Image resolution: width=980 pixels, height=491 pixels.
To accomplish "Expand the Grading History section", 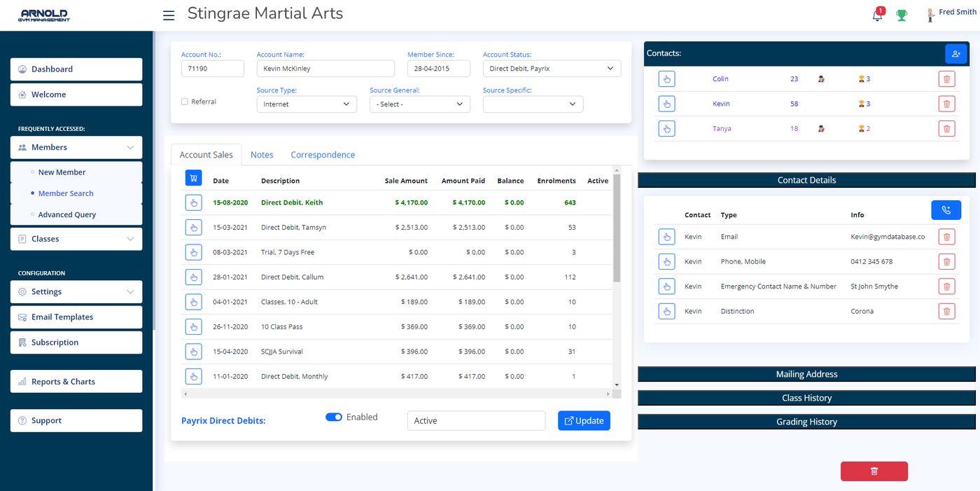I will pyautogui.click(x=806, y=422).
